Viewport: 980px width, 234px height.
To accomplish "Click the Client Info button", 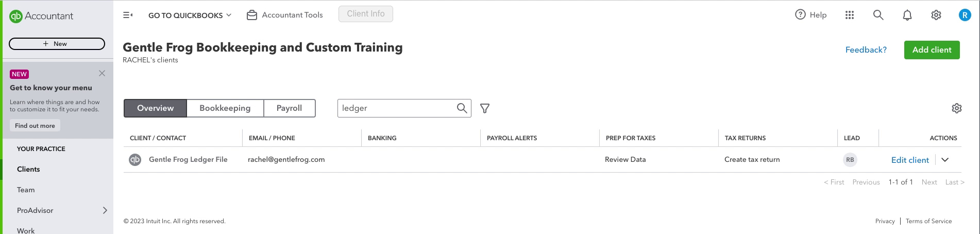I will pyautogui.click(x=366, y=14).
